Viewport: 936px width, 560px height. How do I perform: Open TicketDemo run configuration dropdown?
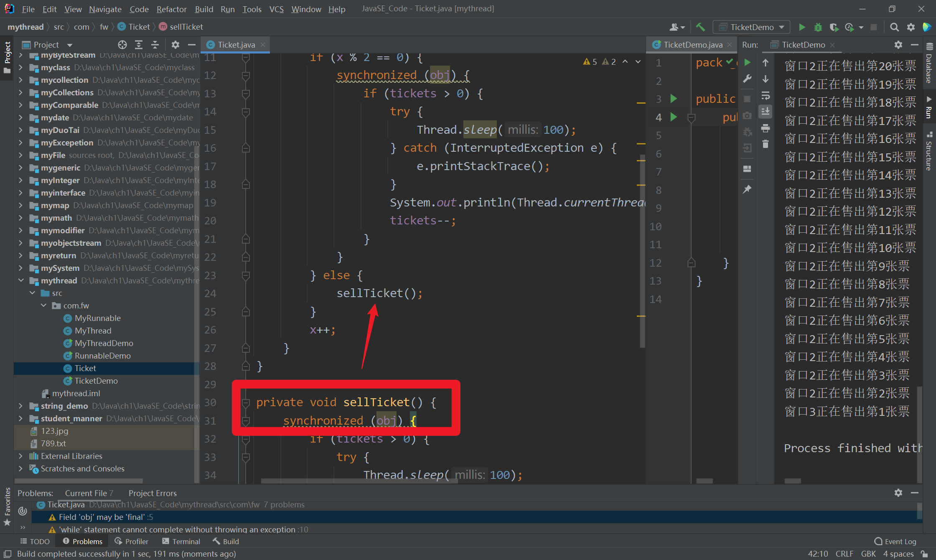coord(751,27)
